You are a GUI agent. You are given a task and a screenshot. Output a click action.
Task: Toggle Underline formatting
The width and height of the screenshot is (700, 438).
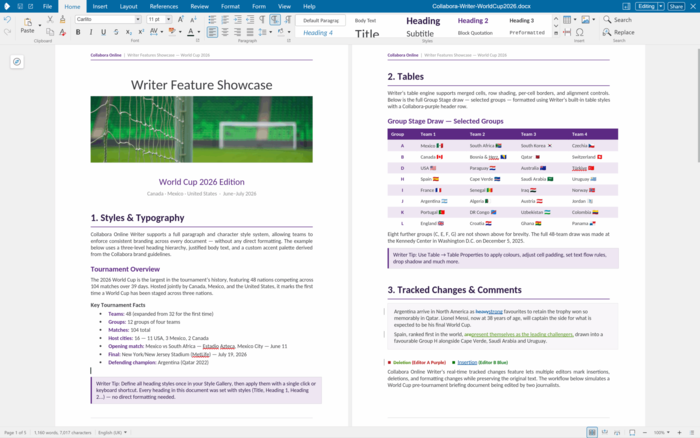[x=104, y=32]
